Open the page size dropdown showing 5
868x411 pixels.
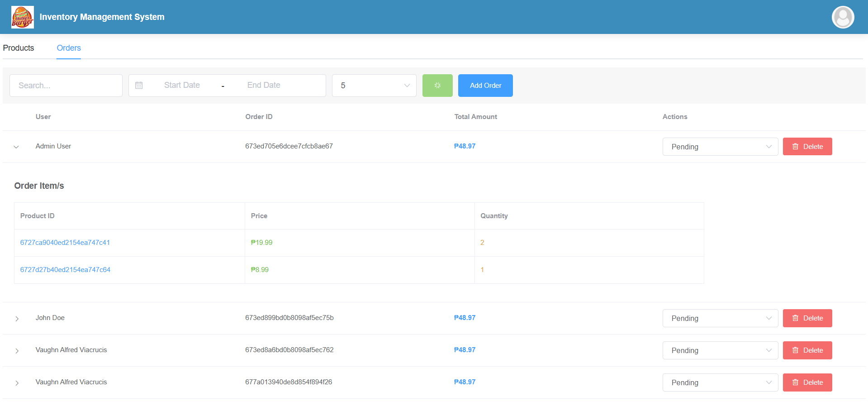(x=374, y=85)
